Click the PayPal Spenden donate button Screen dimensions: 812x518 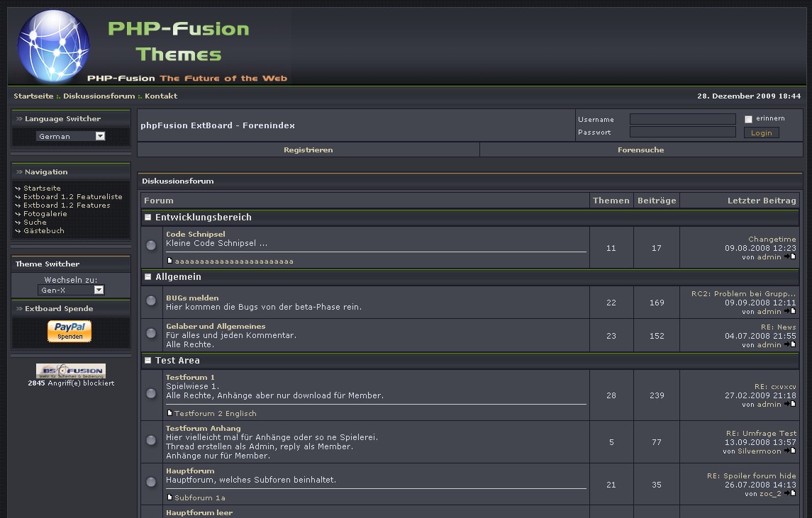[69, 331]
